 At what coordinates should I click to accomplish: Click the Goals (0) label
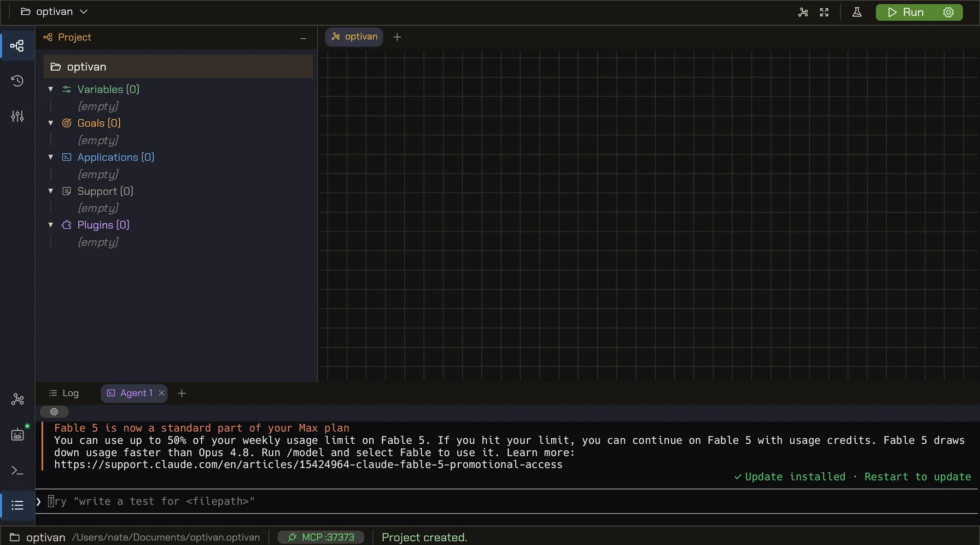click(99, 123)
